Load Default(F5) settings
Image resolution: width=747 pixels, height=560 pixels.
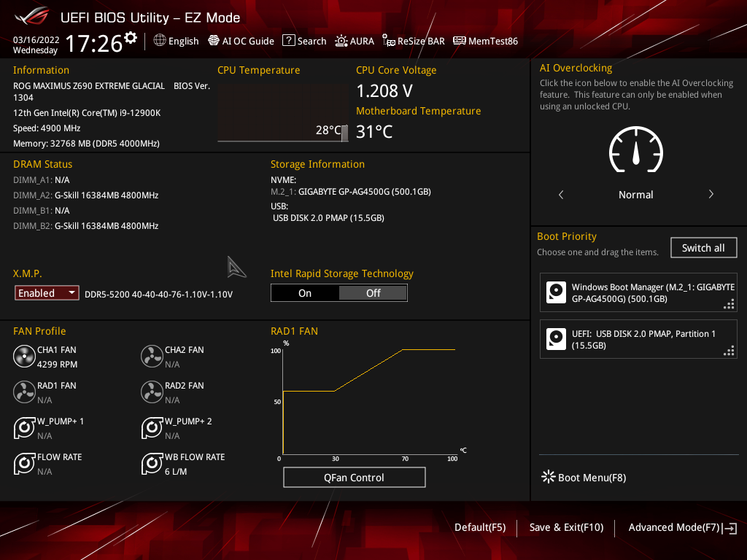480,527
